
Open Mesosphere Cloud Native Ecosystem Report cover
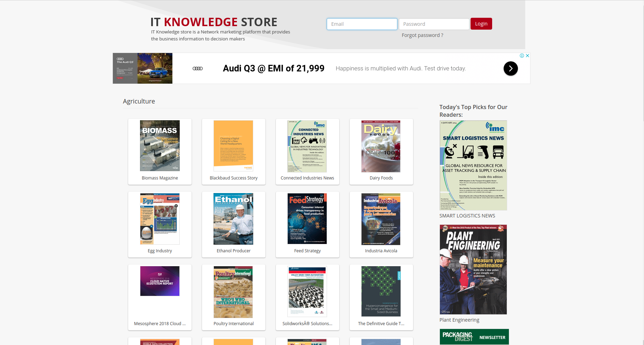click(x=160, y=281)
